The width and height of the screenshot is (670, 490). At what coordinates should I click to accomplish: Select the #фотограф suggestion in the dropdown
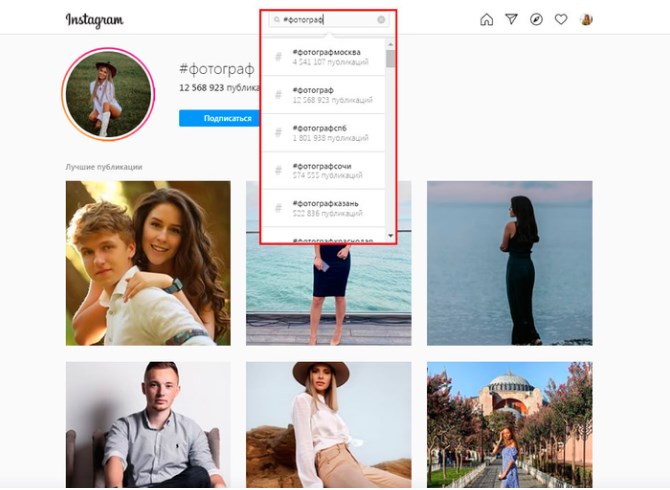327,94
